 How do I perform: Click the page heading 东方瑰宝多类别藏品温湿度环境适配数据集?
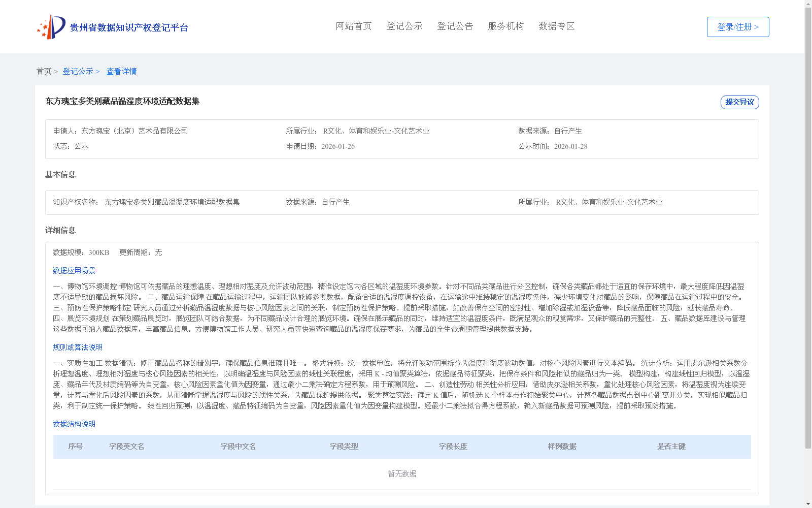tap(122, 101)
